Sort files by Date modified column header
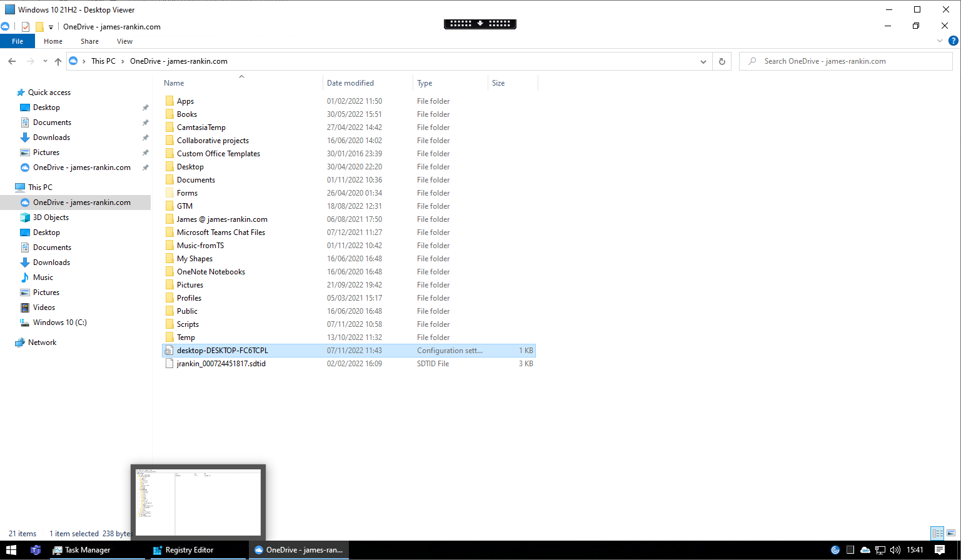 pyautogui.click(x=350, y=83)
